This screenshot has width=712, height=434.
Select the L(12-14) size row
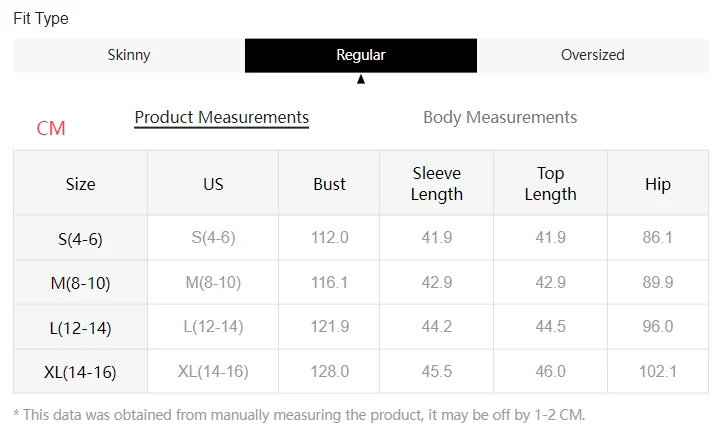tap(80, 327)
